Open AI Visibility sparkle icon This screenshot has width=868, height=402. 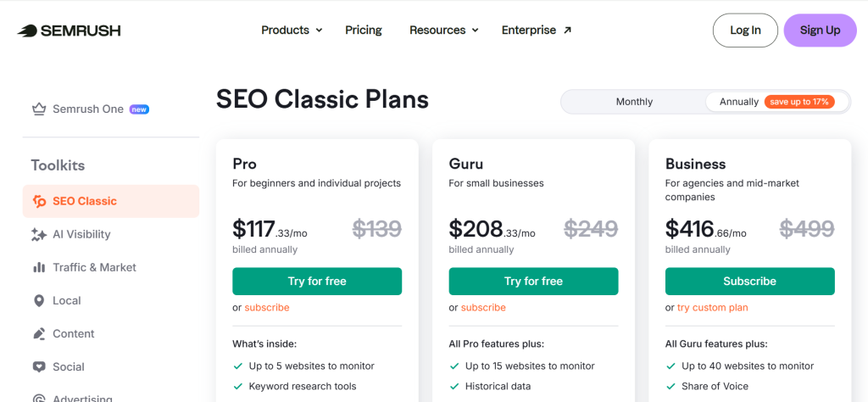(x=38, y=234)
